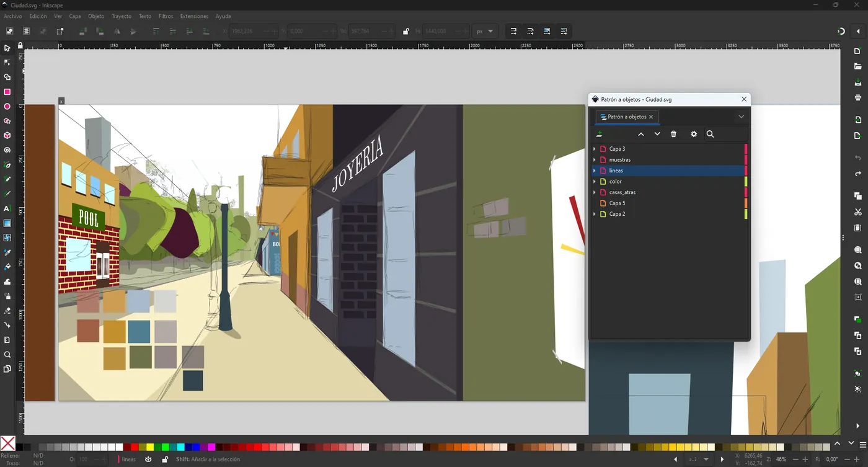
Task: Move layer up with the up arrow
Action: point(641,134)
